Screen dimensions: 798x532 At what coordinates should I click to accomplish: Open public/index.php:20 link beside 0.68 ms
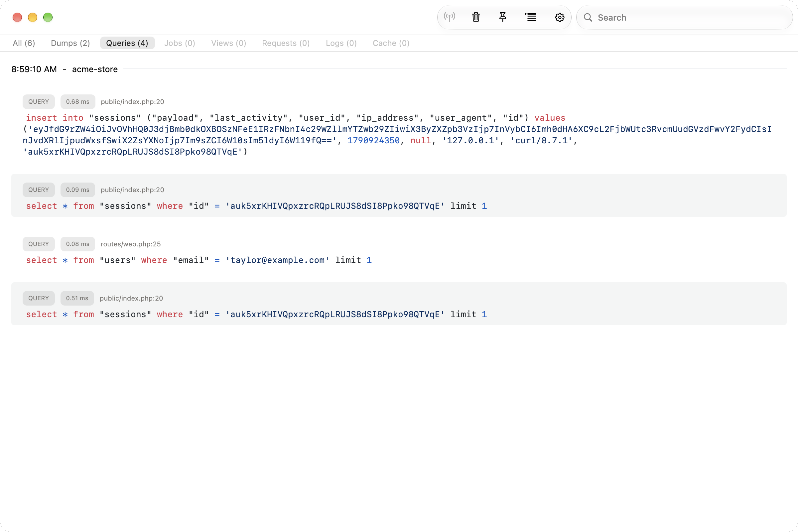(132, 102)
